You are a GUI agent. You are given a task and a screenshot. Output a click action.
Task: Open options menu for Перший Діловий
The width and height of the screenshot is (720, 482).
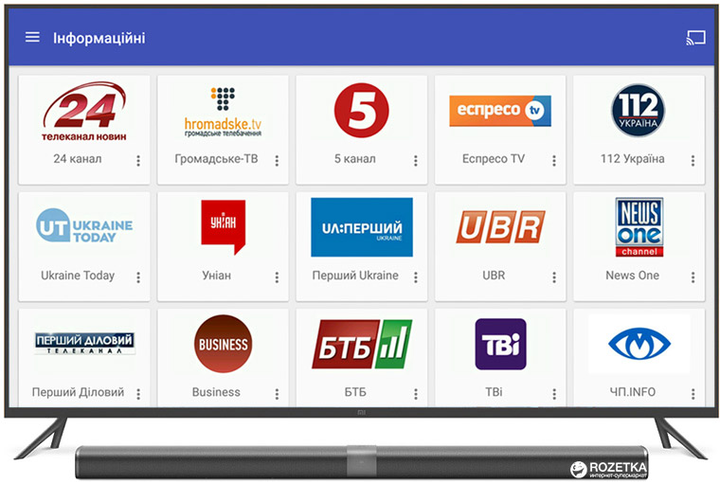point(138,393)
